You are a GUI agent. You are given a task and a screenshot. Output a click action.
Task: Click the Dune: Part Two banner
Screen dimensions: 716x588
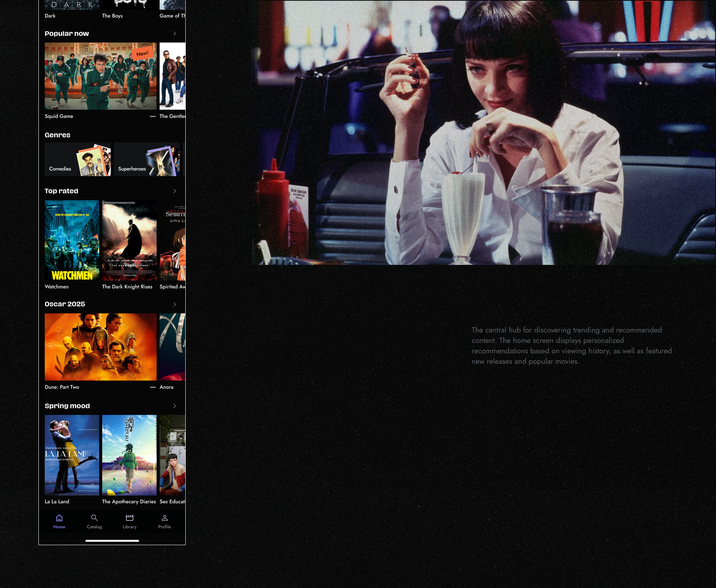(100, 347)
